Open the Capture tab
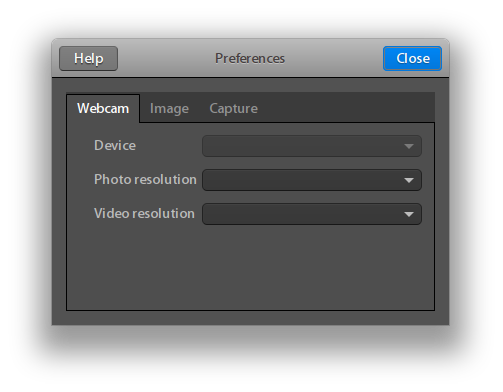Screen dimensions: 503x392 [x=233, y=109]
